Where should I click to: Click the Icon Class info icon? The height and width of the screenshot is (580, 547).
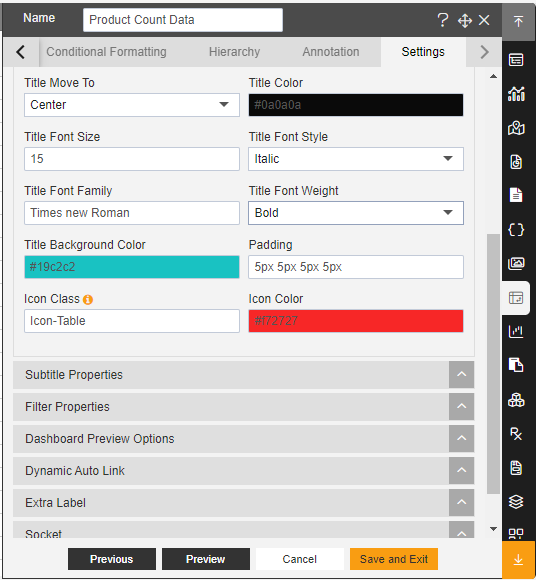point(88,299)
